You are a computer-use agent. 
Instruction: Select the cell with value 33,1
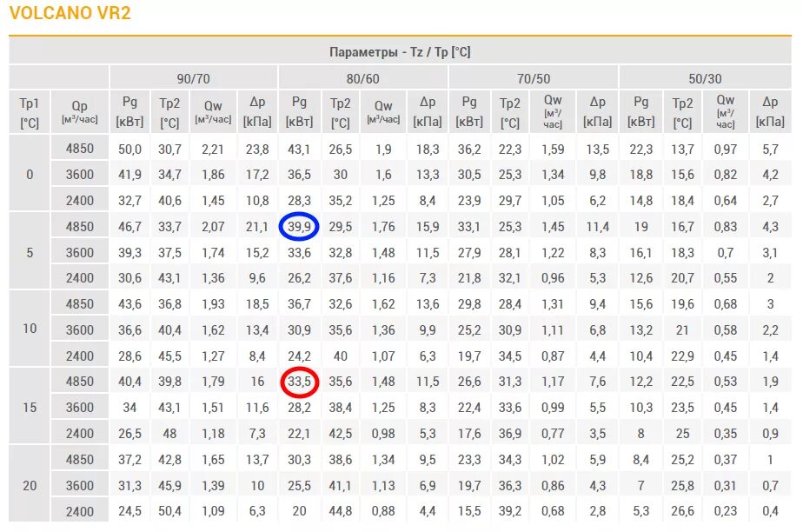469,226
